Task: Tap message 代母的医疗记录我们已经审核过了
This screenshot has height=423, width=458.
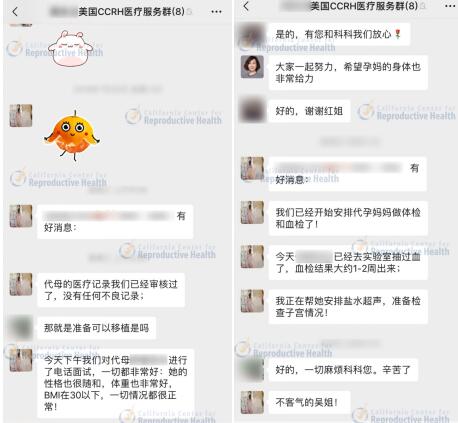Action: point(111,290)
